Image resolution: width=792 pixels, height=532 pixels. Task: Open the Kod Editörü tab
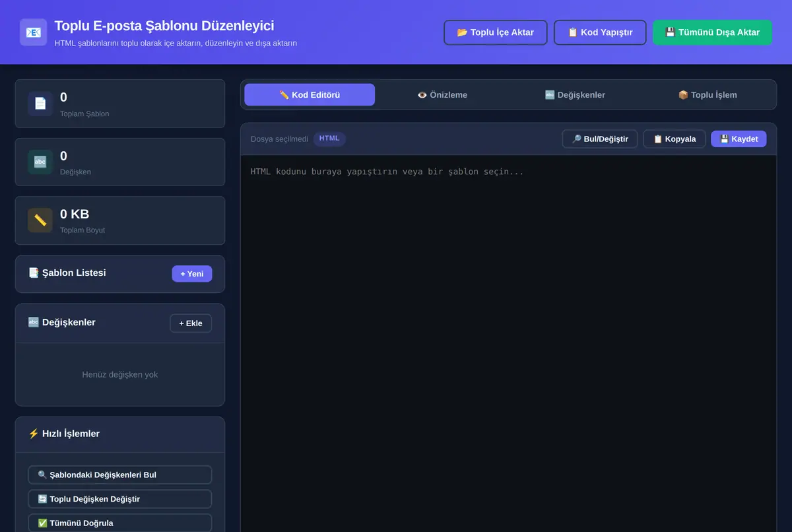310,94
